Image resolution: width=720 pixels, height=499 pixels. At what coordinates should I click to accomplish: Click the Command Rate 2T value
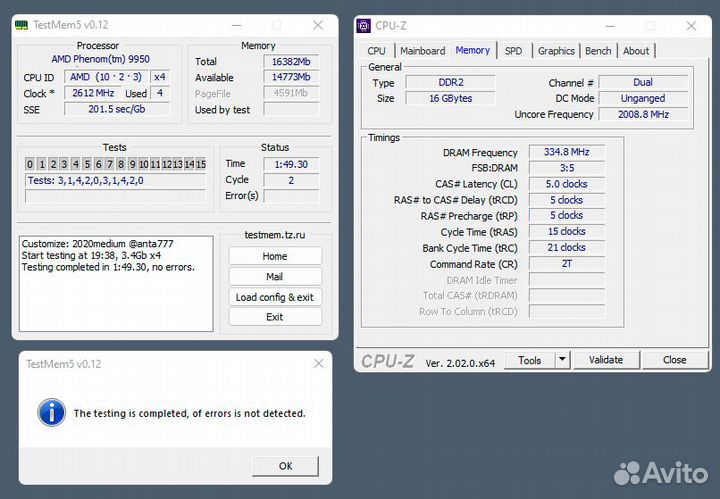567,264
